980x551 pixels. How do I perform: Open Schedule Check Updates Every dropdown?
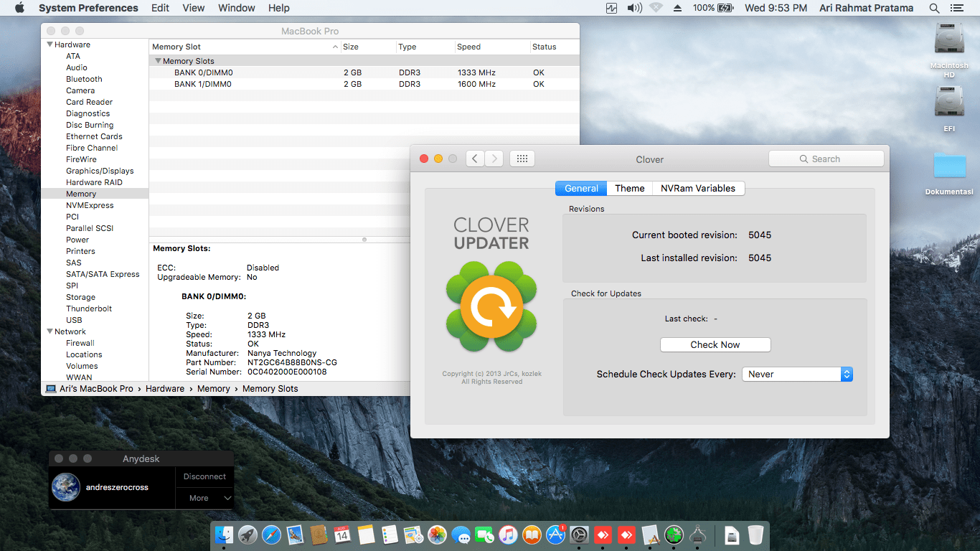click(797, 374)
